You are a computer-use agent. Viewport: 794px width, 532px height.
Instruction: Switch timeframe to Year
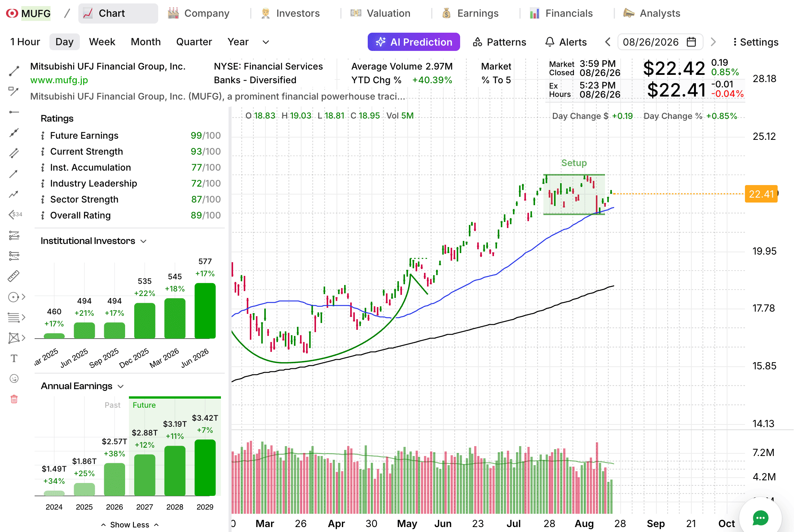238,42
